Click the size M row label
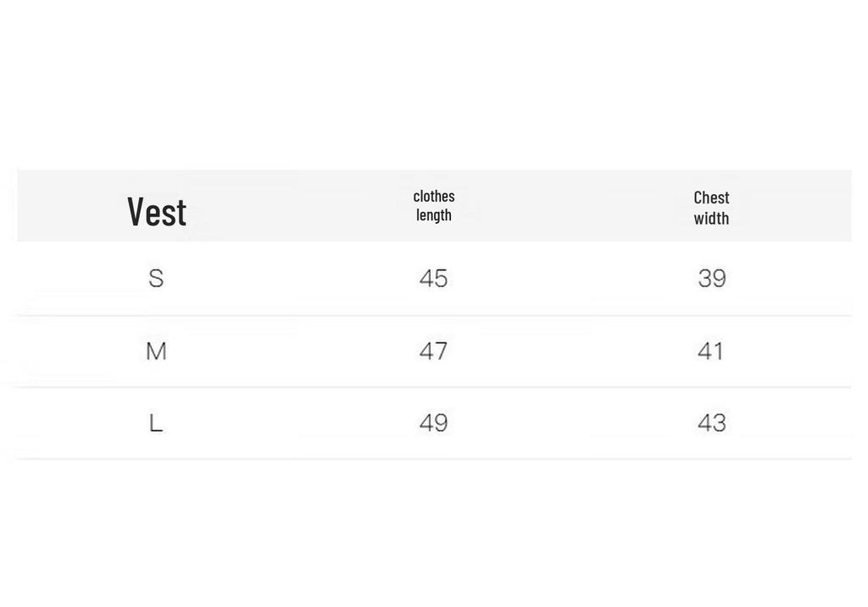Screen dimensions: 868x607 point(156,351)
